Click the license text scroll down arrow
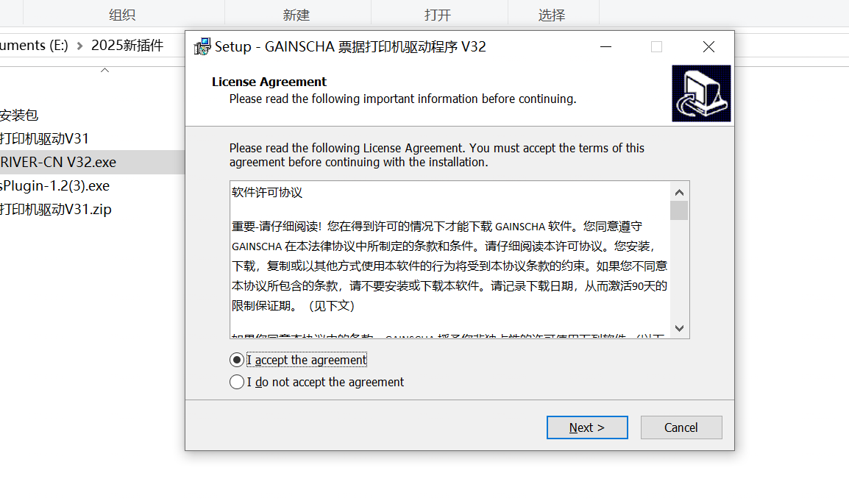This screenshot has height=504, width=849. click(680, 328)
